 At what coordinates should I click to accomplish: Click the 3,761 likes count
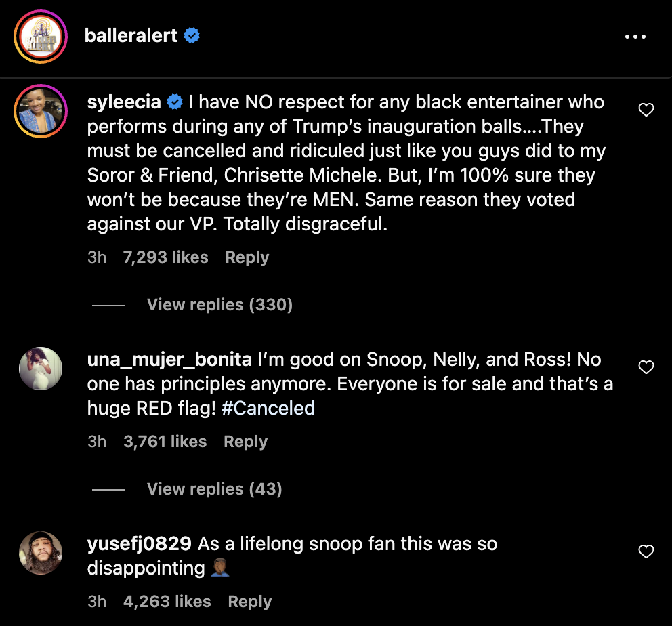click(165, 441)
